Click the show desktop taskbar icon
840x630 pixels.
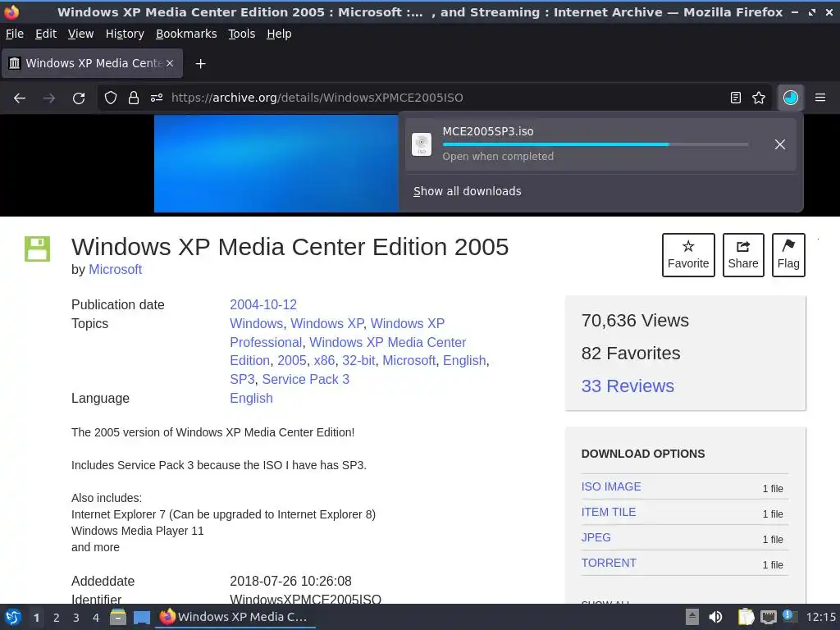(x=142, y=618)
